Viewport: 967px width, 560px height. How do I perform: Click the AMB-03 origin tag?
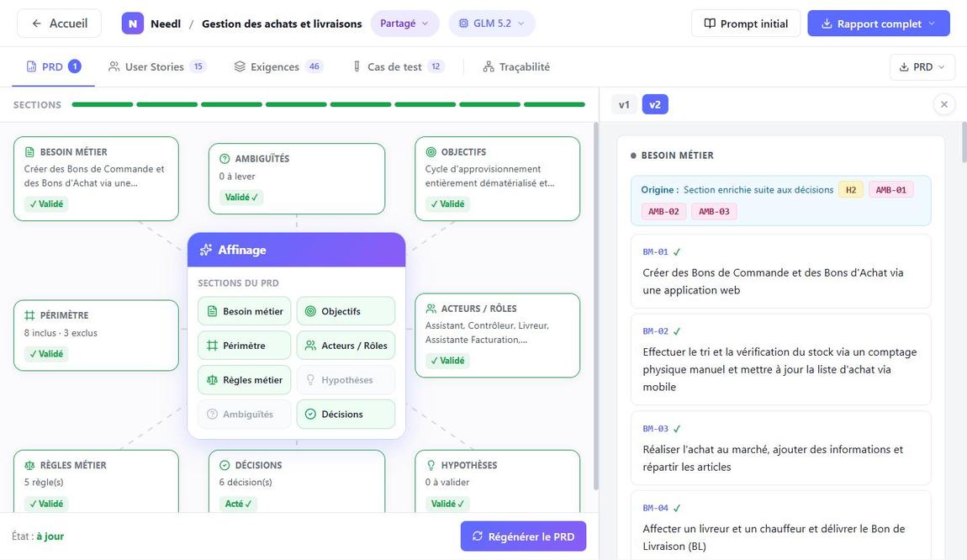[x=714, y=212]
